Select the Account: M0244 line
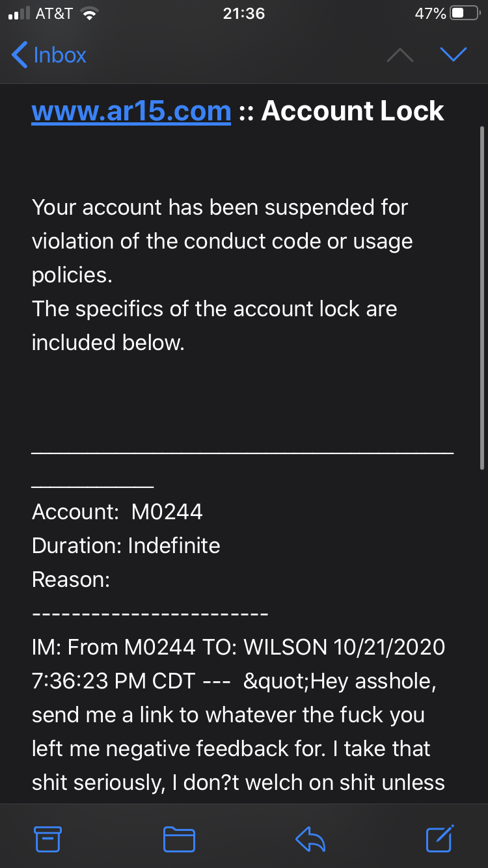The image size is (488, 868). click(117, 512)
